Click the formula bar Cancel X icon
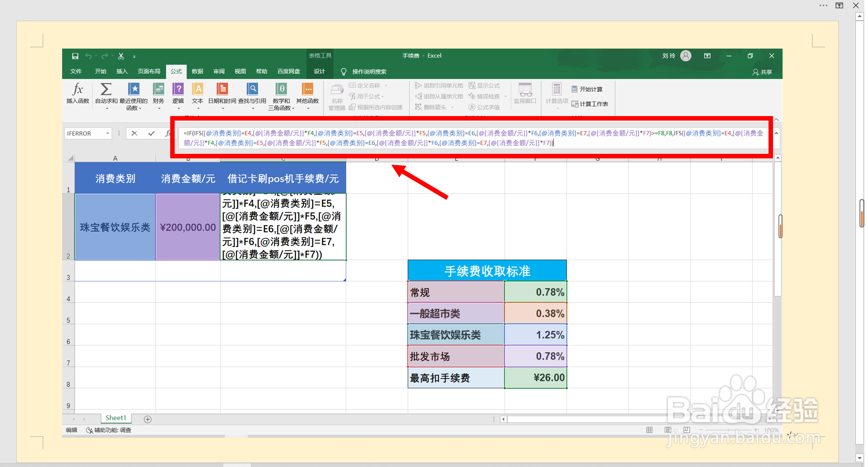868x467 pixels. point(134,133)
